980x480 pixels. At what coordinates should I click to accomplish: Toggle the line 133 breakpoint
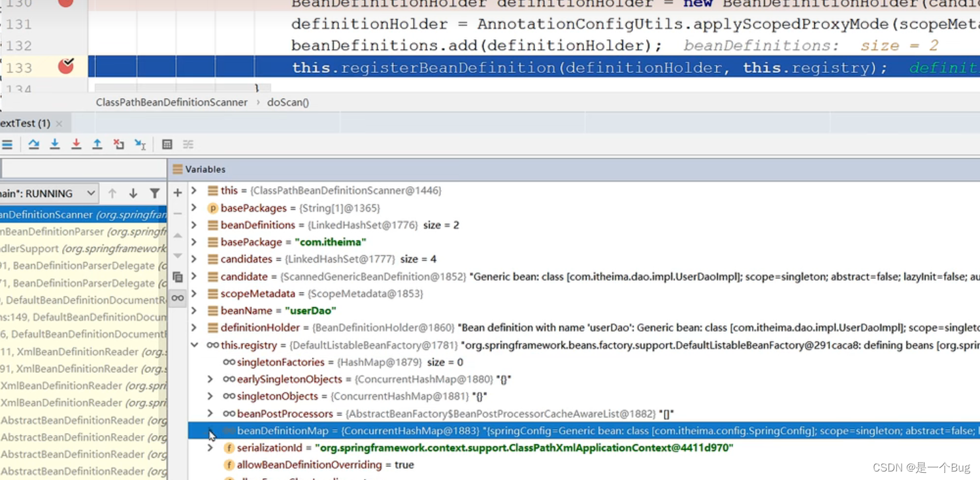coord(65,67)
